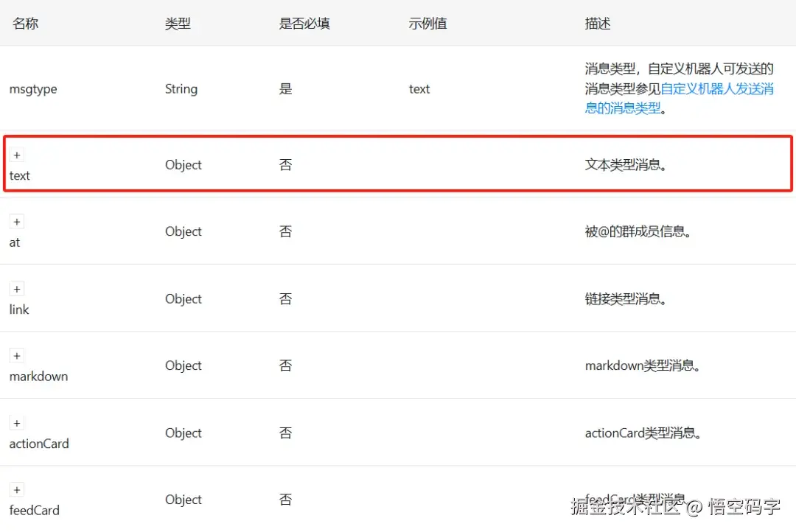Expand the text parameter row

coord(17,155)
